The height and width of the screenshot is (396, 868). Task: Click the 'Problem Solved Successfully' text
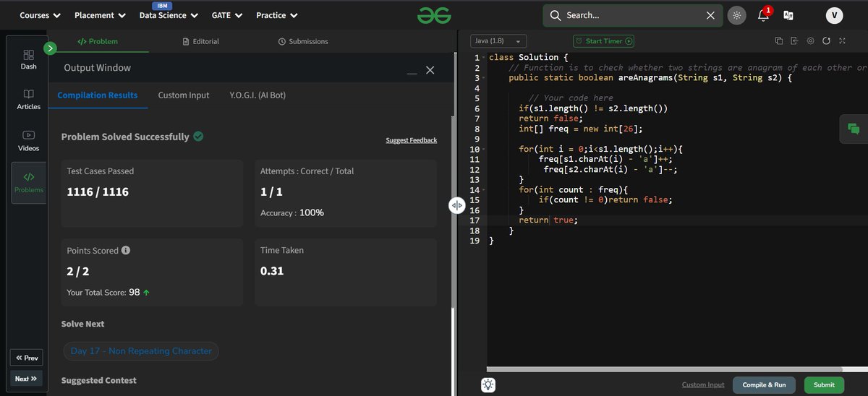coord(125,137)
